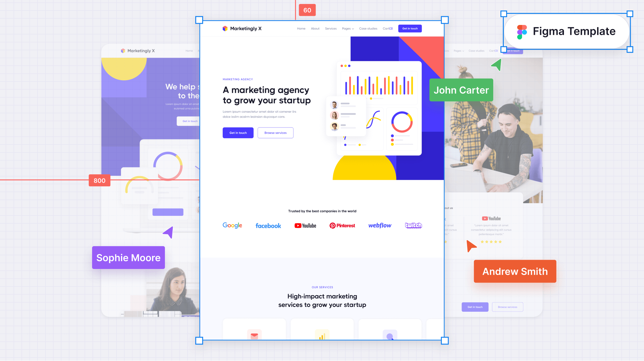Image resolution: width=644 pixels, height=361 pixels.
Task: Click the Cart(3) dropdown in top navigation
Action: [x=388, y=28]
